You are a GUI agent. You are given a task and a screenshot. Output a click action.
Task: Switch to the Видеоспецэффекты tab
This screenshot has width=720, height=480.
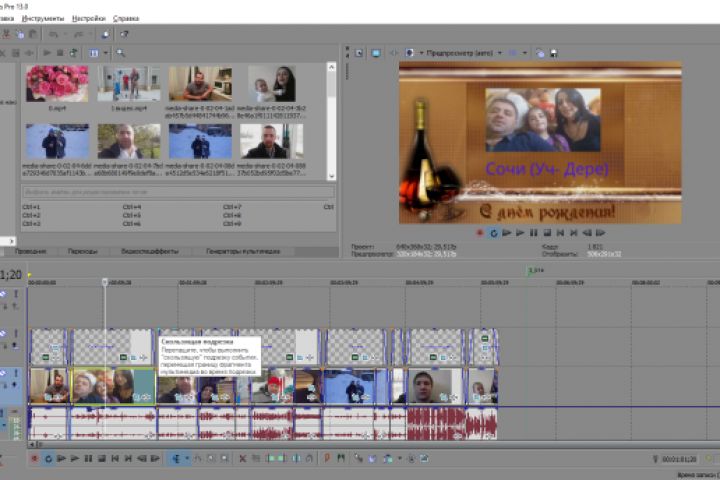pos(150,251)
